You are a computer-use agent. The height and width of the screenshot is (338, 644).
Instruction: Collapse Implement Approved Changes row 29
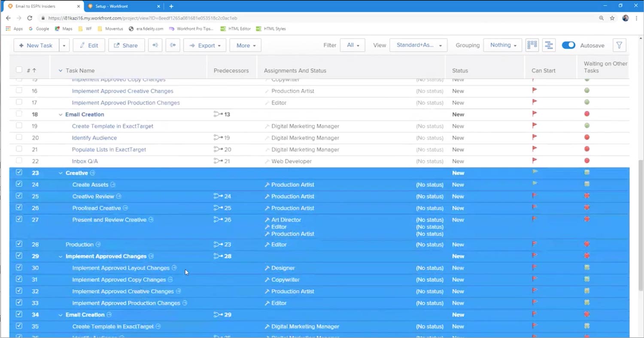click(61, 257)
